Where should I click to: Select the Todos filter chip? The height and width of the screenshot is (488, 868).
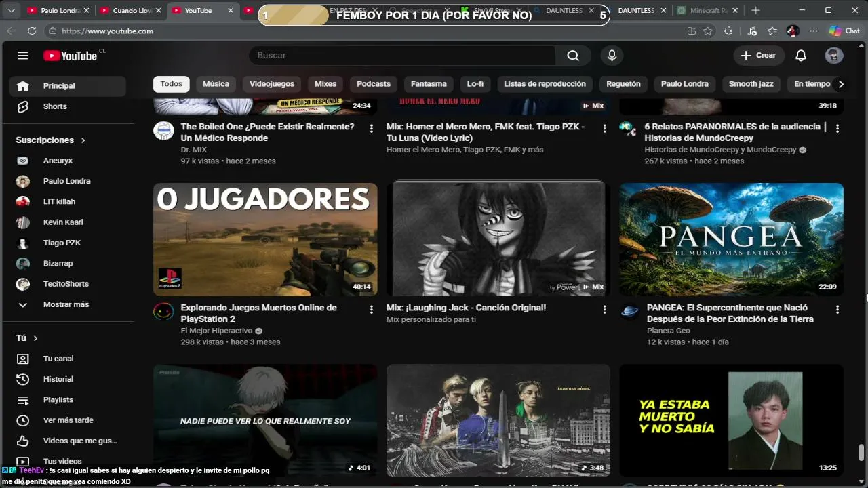click(171, 84)
